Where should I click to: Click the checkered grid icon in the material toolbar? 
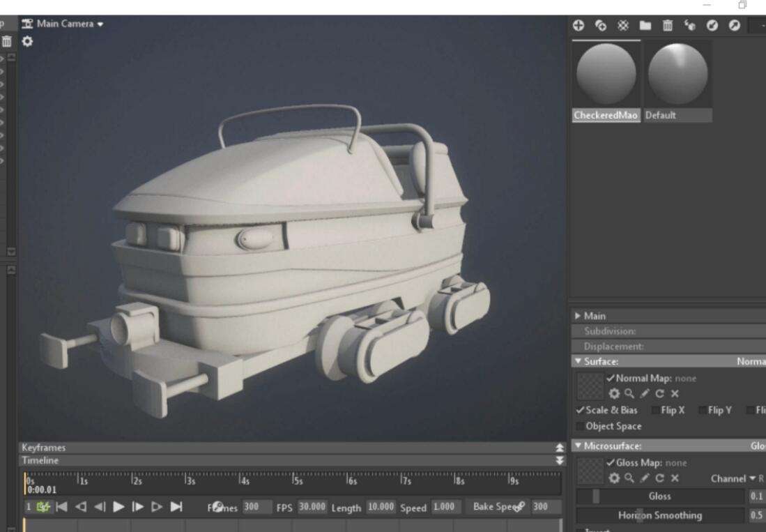tap(623, 25)
